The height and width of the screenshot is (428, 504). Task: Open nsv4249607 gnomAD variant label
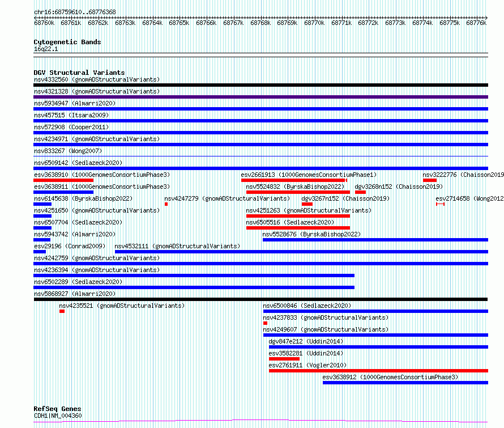pos(326,329)
